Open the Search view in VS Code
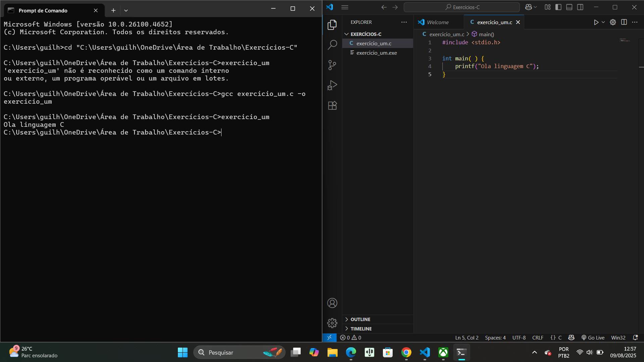 coord(332,45)
